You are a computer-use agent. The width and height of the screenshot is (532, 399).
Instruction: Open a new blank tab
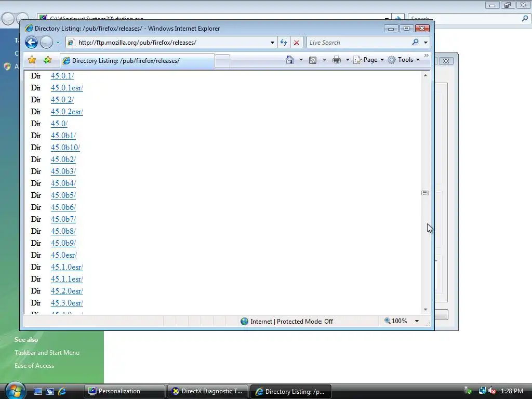(222, 61)
